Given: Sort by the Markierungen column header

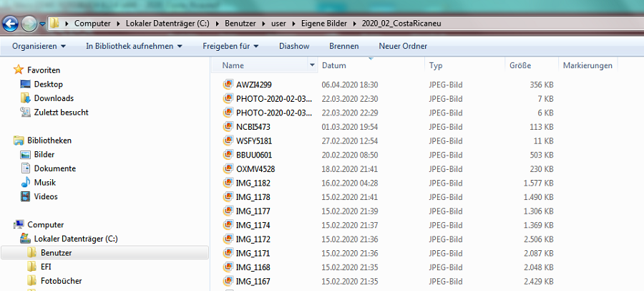Looking at the screenshot, I should (x=587, y=65).
